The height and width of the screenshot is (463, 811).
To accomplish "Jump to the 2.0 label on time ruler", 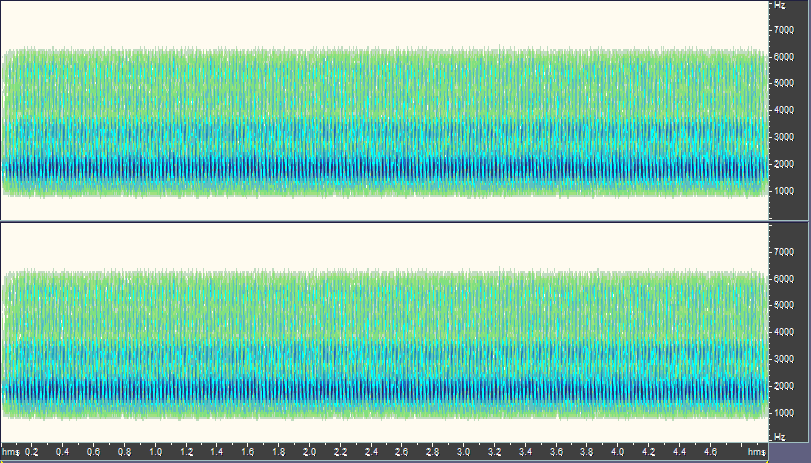I will point(309,452).
